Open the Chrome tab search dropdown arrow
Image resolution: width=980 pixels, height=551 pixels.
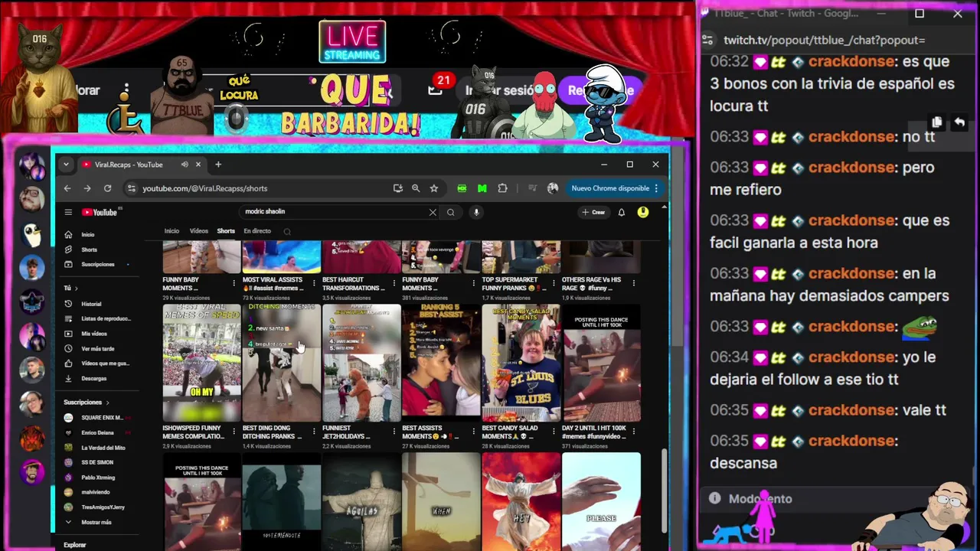tap(66, 165)
